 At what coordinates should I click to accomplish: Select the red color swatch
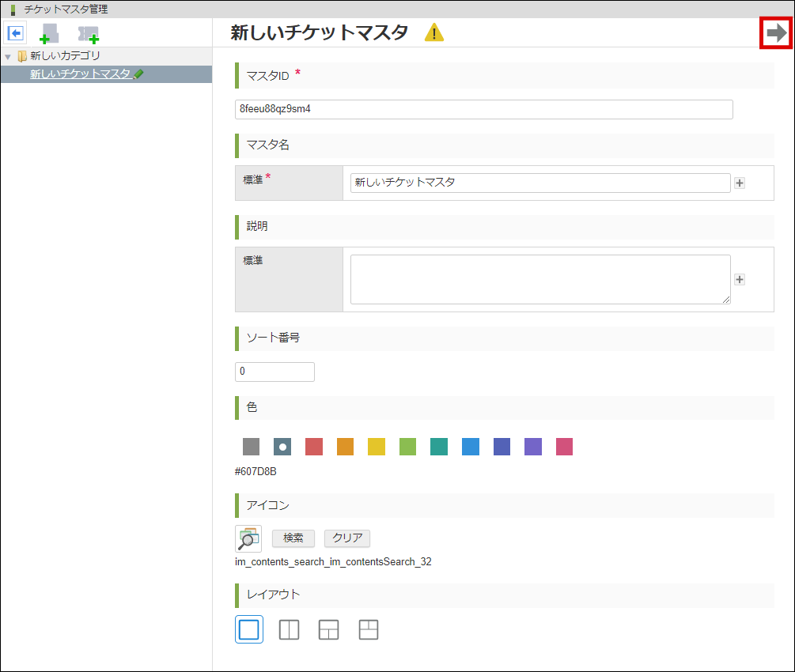pos(313,447)
